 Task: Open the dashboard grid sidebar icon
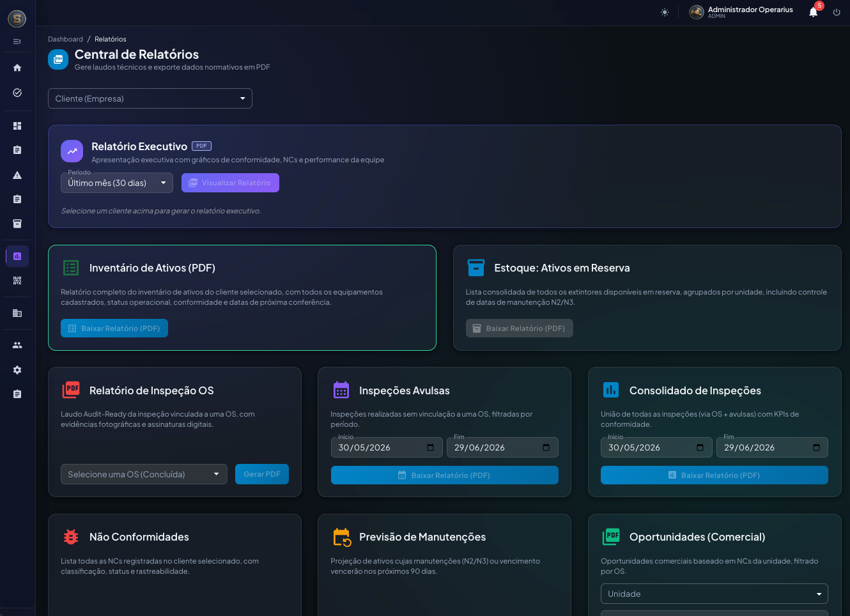[x=17, y=126]
